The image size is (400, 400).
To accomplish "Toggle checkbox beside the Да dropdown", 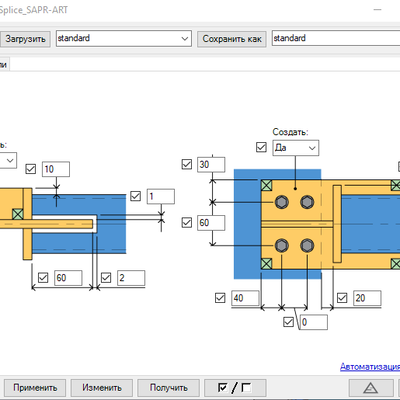I will tap(261, 147).
